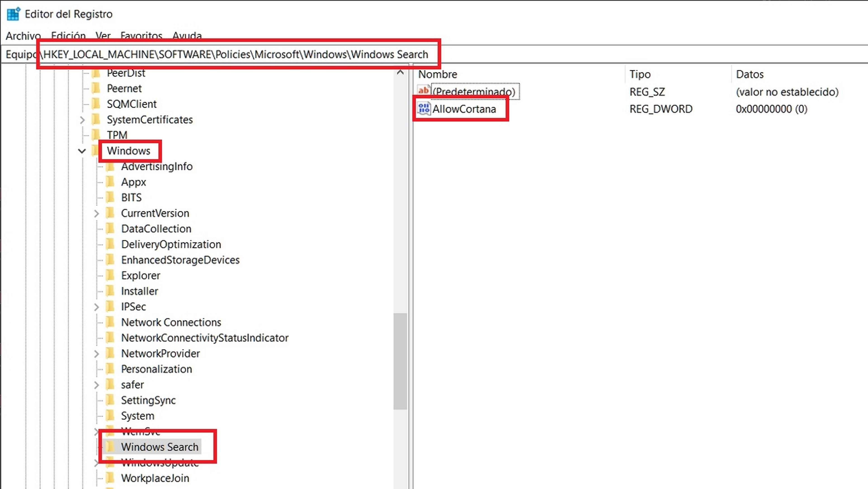The image size is (868, 489).
Task: Click the WorkplaceJoin folder icon
Action: click(110, 478)
